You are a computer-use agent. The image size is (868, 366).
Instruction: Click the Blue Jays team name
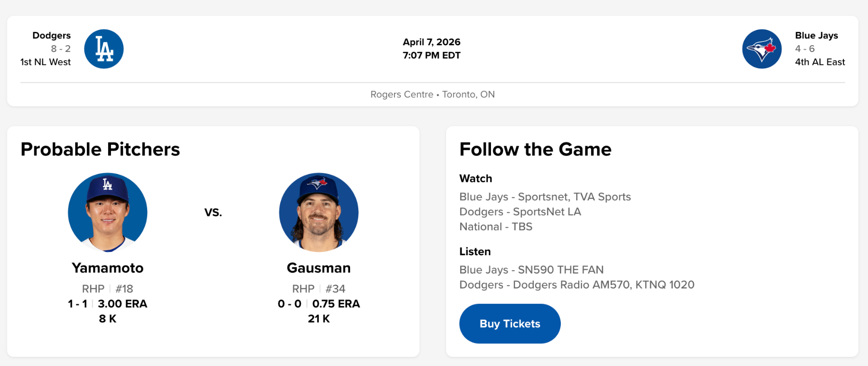[816, 36]
